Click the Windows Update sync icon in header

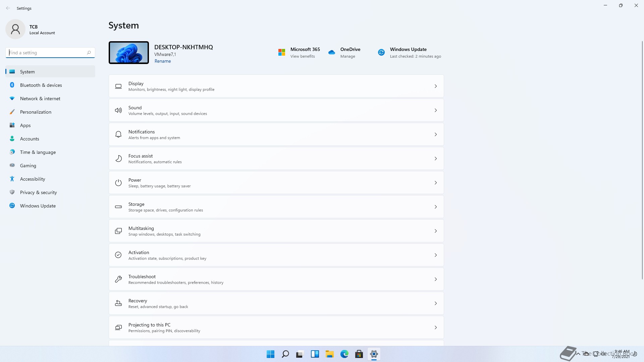(381, 52)
